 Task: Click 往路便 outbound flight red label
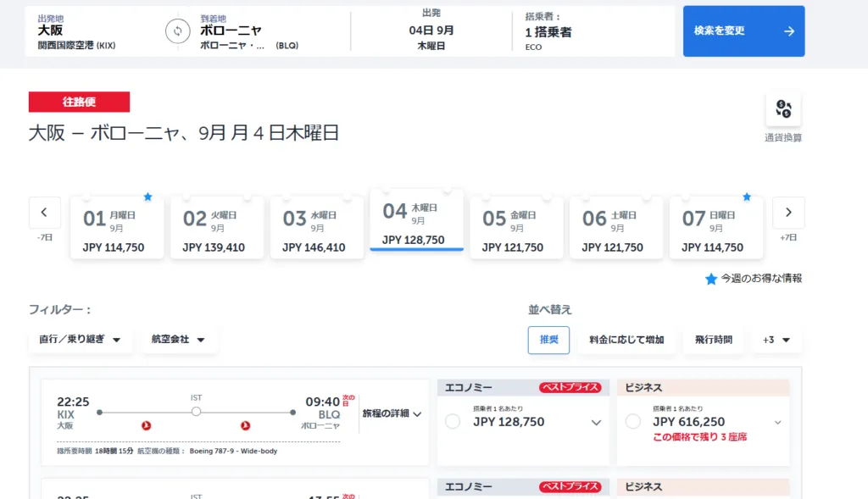[x=79, y=102]
